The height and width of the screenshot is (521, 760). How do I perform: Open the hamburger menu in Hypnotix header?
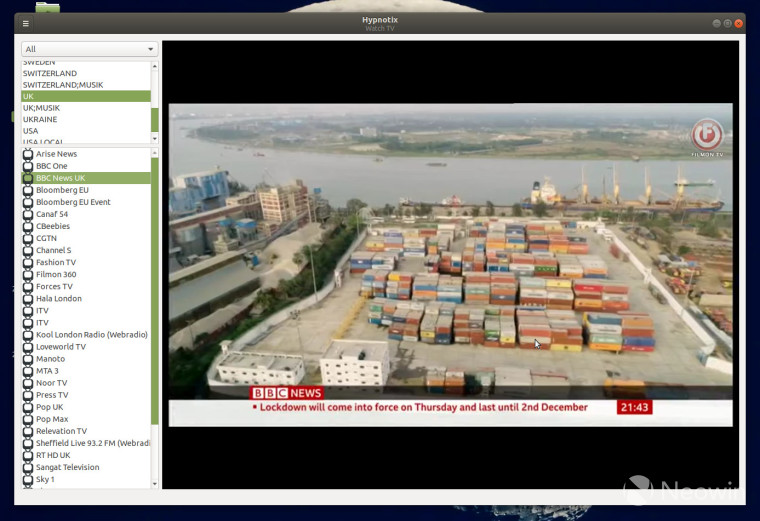[26, 23]
